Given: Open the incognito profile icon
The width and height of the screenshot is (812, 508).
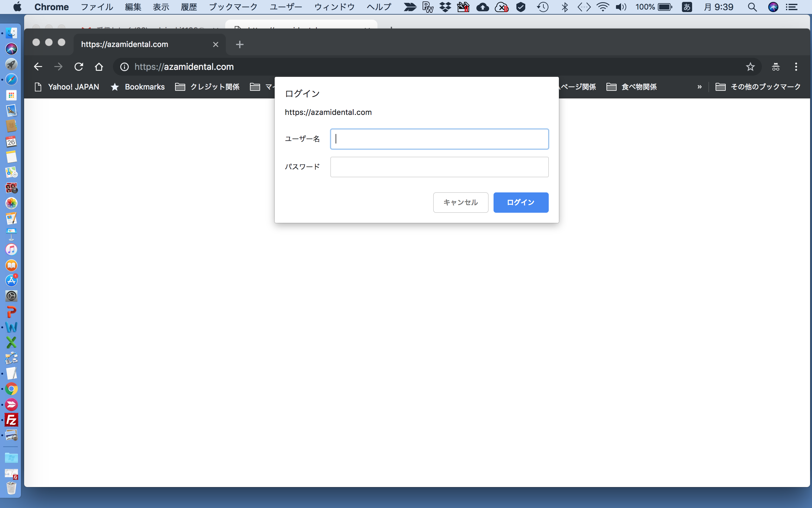Looking at the screenshot, I should pos(776,67).
